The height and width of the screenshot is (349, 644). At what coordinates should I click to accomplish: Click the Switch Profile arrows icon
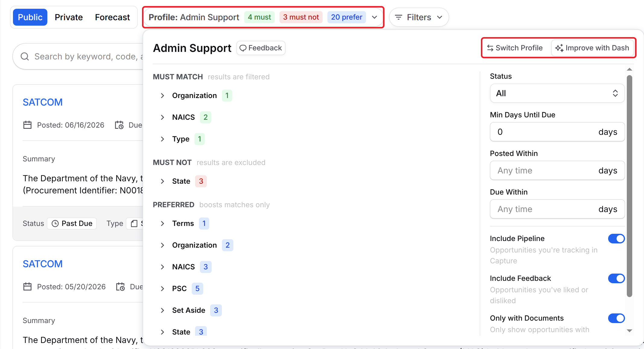(x=490, y=48)
